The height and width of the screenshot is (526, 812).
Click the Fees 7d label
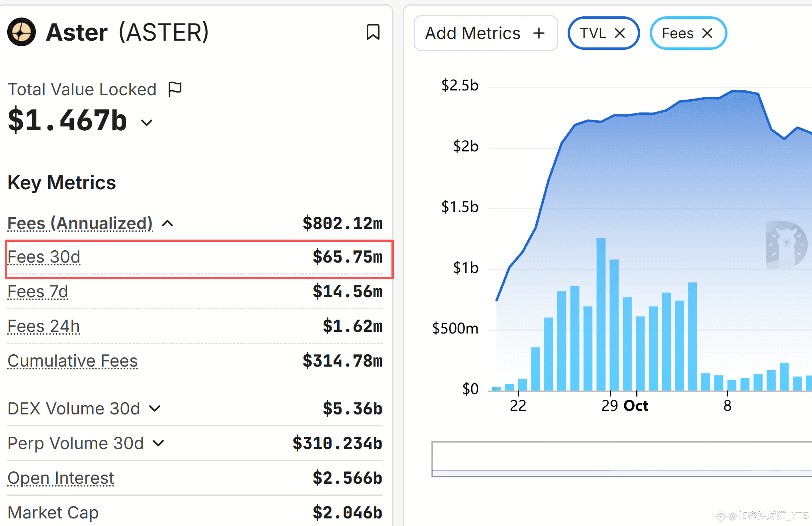point(38,292)
